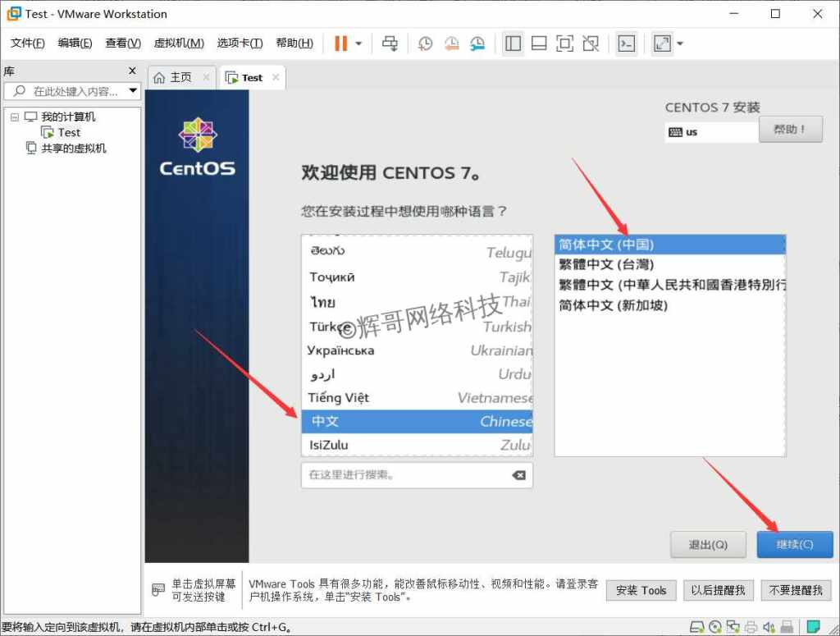This screenshot has width=840, height=636.
Task: Click the 以后提醒我 remind later button
Action: tap(719, 591)
